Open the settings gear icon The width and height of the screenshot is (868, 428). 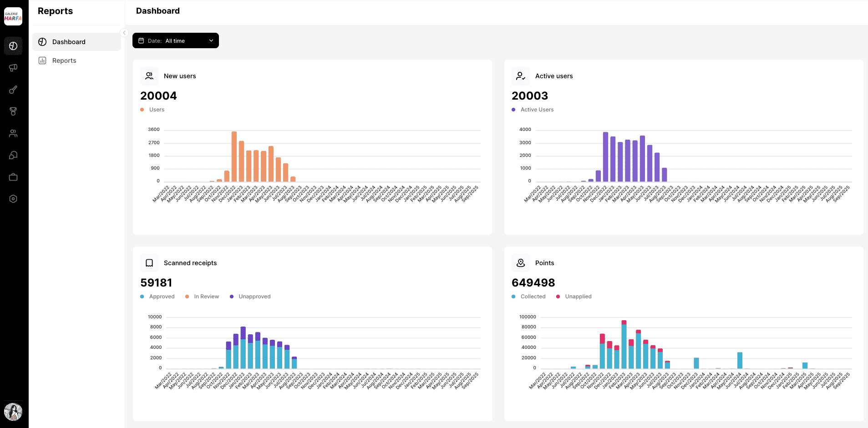(x=13, y=199)
